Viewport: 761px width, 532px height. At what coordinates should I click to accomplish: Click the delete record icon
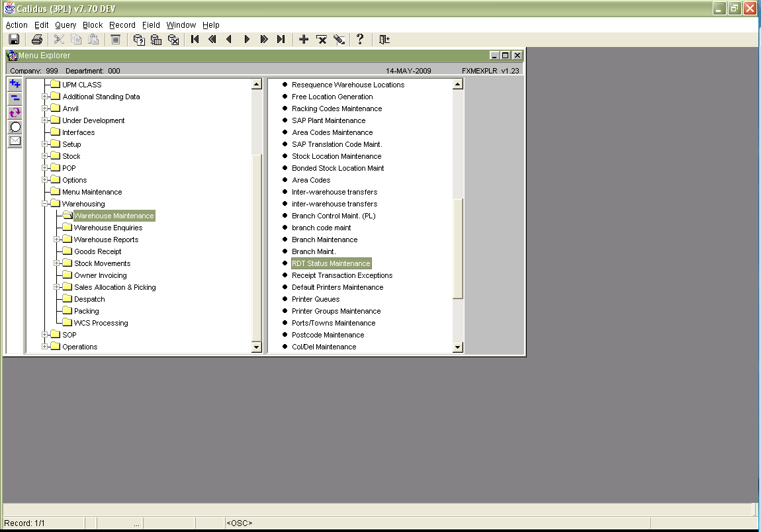322,39
